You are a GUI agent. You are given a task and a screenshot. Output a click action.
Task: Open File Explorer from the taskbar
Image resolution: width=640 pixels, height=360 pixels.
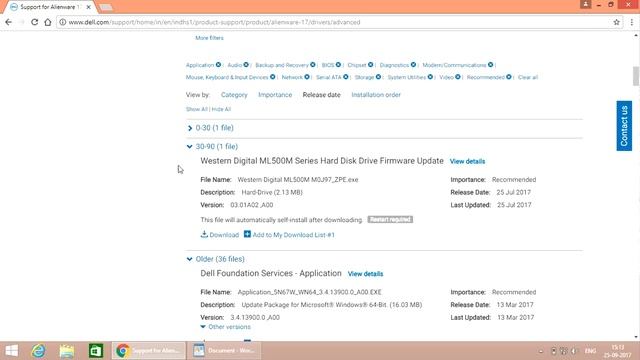(67, 351)
